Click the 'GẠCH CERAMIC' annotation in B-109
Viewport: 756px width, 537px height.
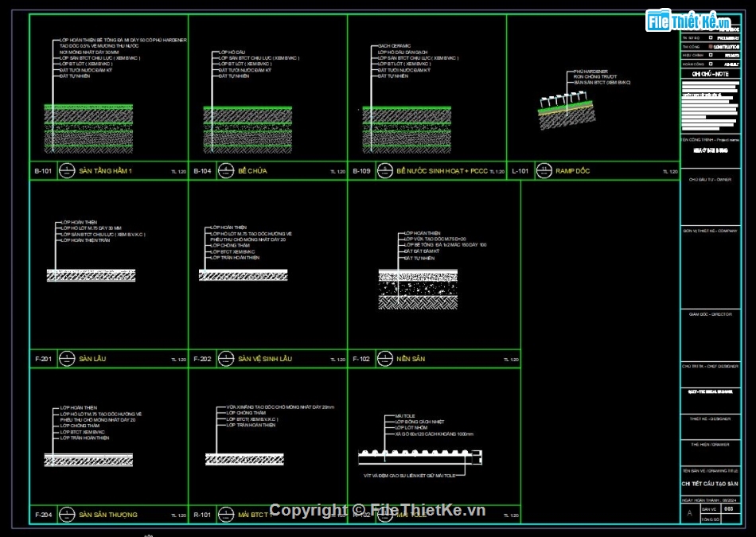[395, 46]
